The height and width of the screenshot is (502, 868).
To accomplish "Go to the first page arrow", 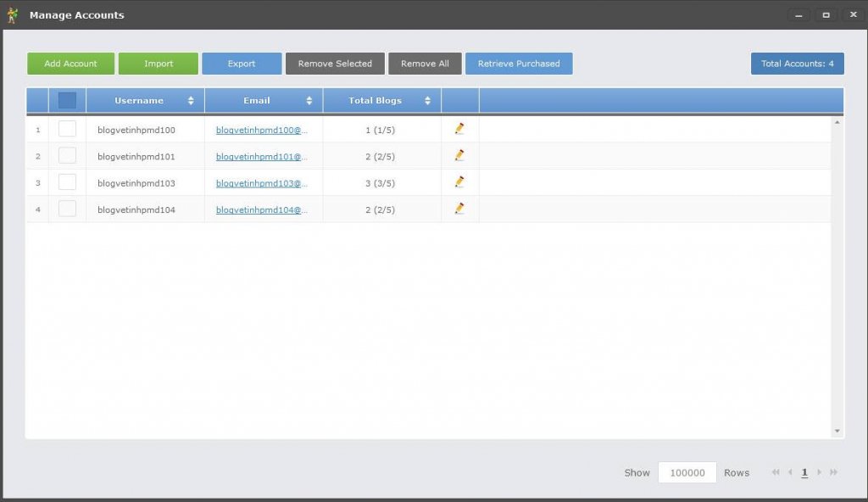I will [x=776, y=472].
